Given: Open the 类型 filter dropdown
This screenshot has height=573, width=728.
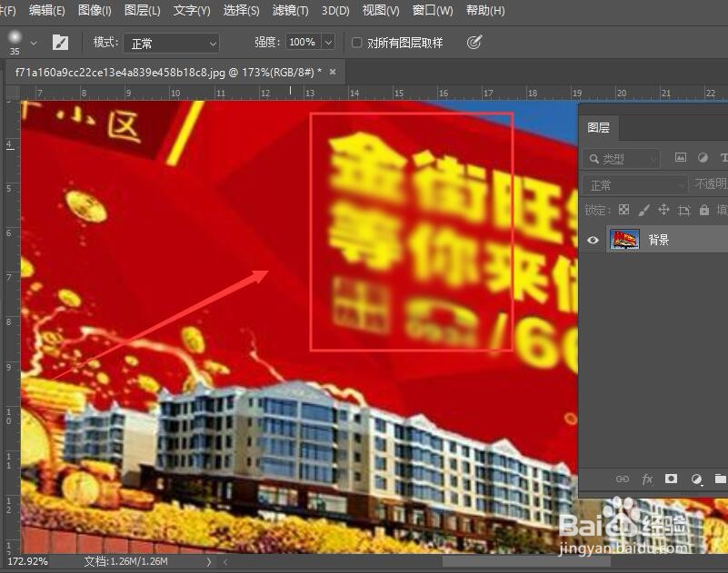Looking at the screenshot, I should 621,158.
